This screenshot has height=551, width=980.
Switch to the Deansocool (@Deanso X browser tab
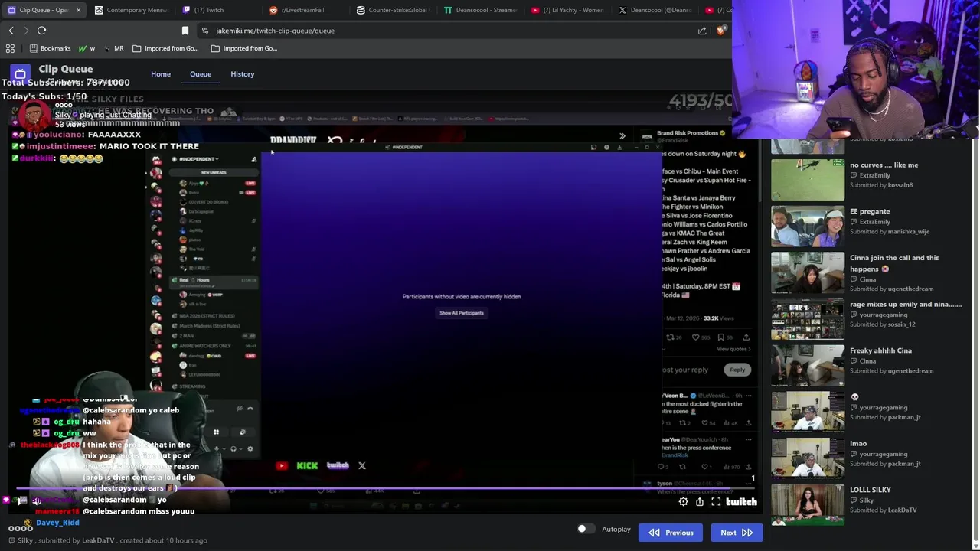point(655,10)
